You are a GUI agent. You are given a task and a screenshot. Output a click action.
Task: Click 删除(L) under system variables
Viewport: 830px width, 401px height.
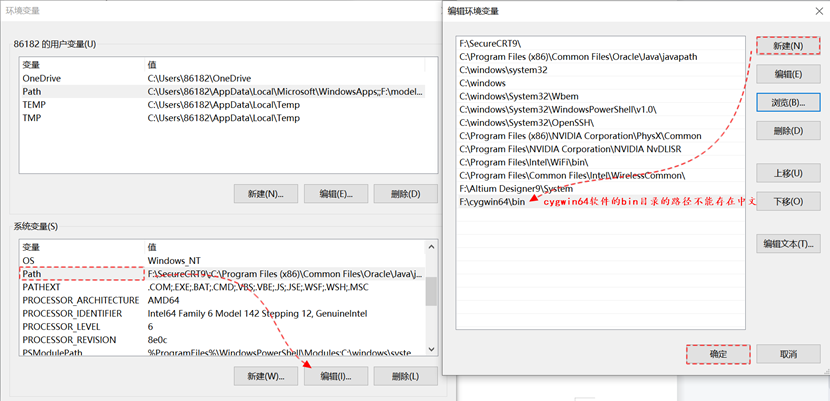coord(405,376)
